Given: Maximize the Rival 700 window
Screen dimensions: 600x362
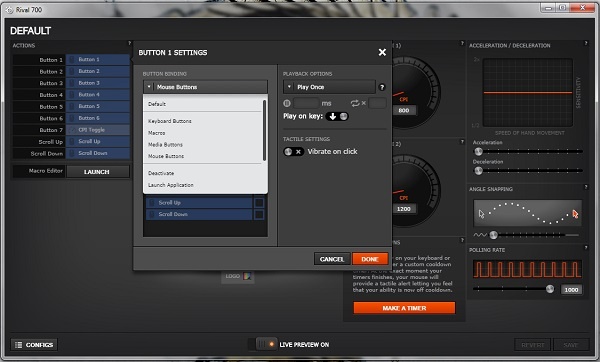Looking at the screenshot, I should [x=563, y=8].
